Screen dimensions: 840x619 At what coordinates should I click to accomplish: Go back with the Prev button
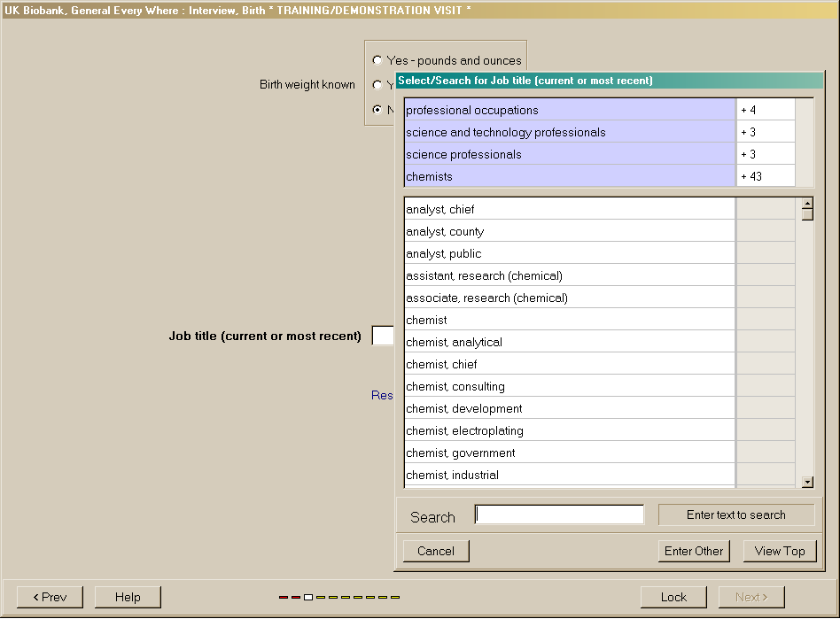[x=50, y=597]
